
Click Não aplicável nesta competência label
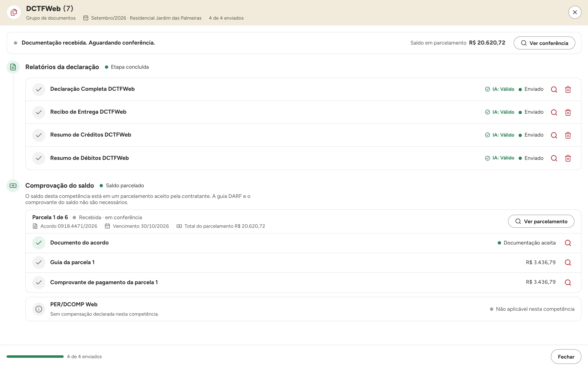(532, 309)
